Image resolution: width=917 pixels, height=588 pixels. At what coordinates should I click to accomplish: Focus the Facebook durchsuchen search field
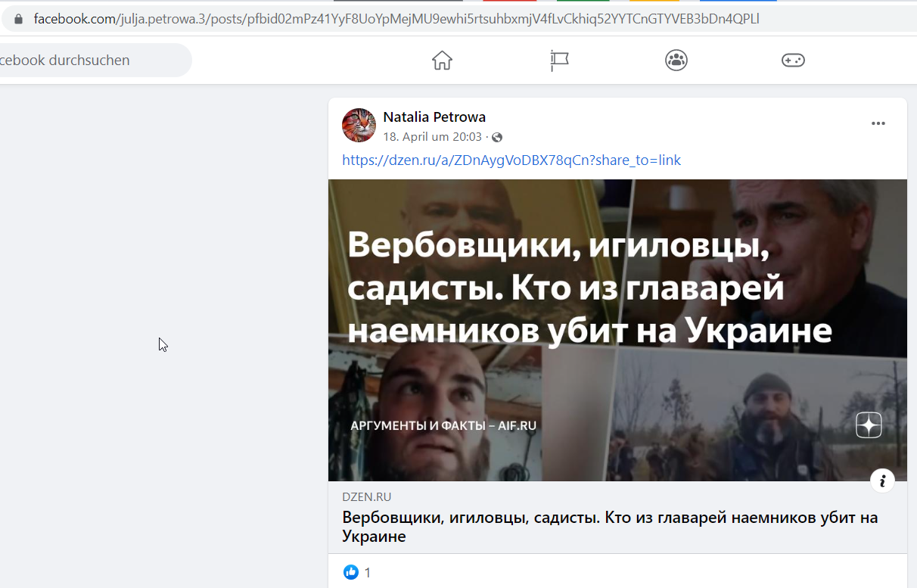[x=91, y=61]
